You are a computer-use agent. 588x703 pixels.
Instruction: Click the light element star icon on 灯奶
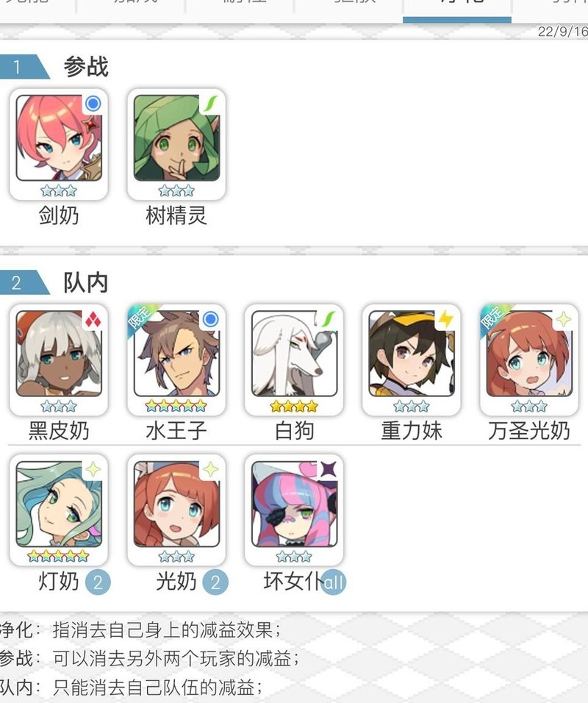[93, 469]
